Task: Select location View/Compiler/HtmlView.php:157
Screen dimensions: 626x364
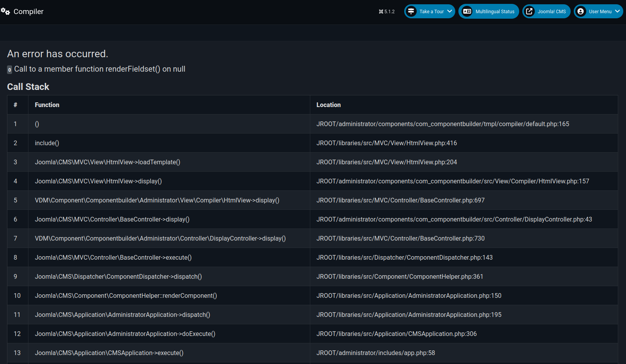Action: (x=453, y=181)
